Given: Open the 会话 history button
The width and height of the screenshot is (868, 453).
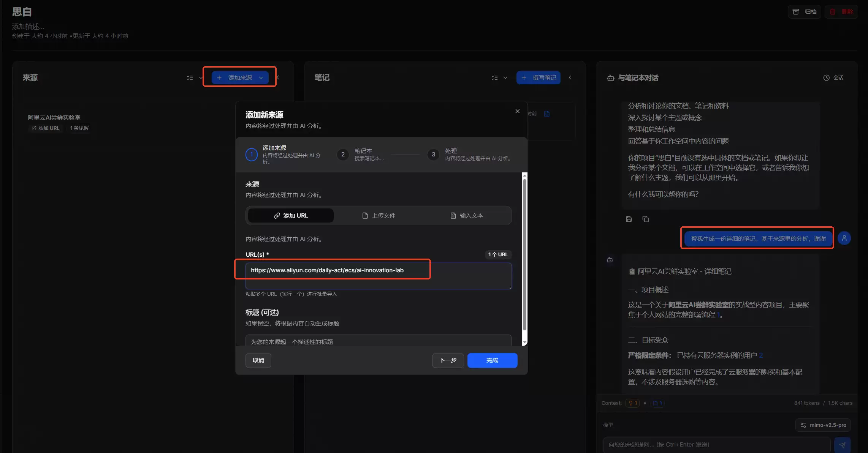Looking at the screenshot, I should coord(833,77).
